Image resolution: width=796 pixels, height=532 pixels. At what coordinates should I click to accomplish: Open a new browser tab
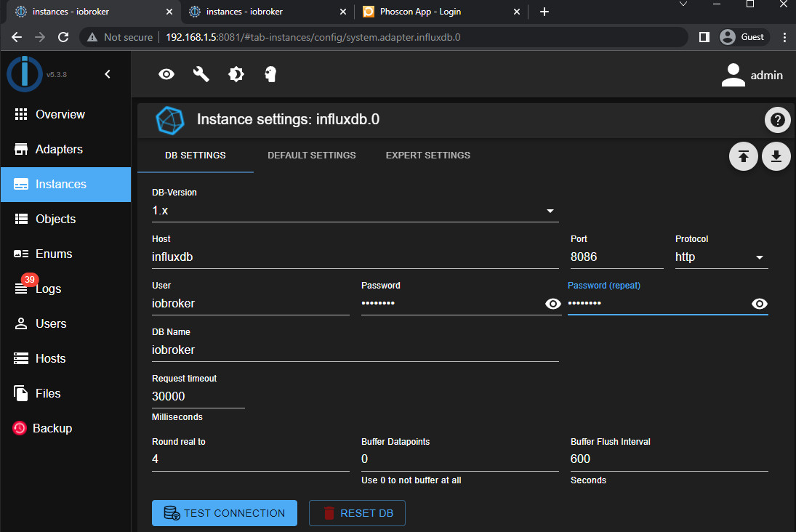pyautogui.click(x=544, y=12)
